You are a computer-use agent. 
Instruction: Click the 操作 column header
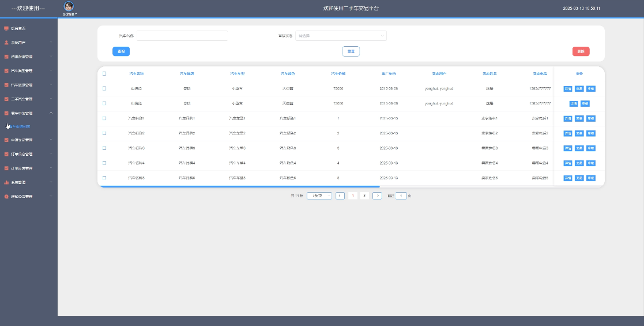(579, 74)
